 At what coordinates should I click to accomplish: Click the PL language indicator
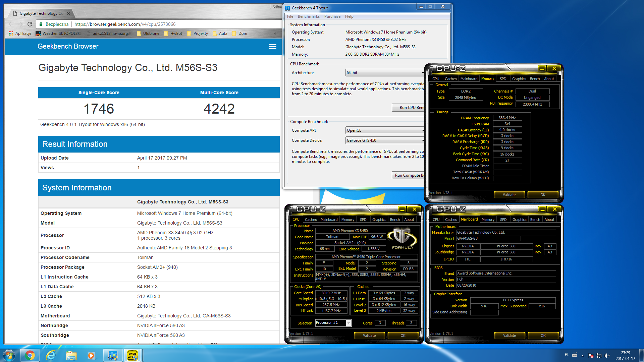click(x=567, y=355)
